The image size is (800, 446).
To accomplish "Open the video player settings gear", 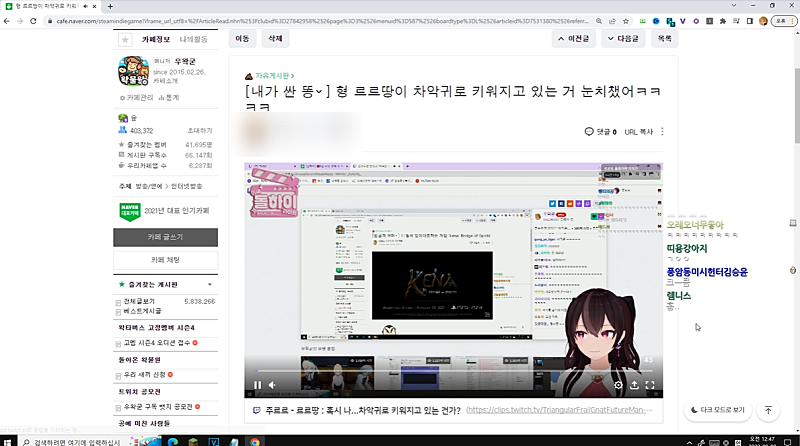I will click(x=618, y=384).
